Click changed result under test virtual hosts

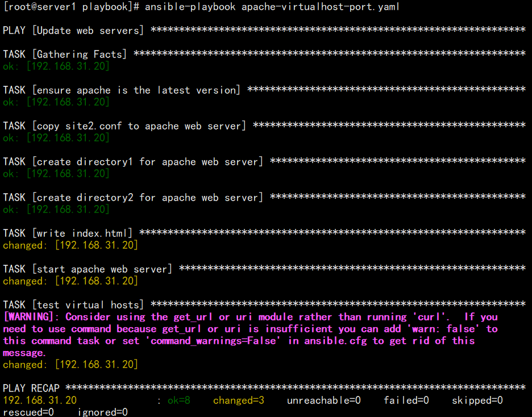pyautogui.click(x=70, y=365)
